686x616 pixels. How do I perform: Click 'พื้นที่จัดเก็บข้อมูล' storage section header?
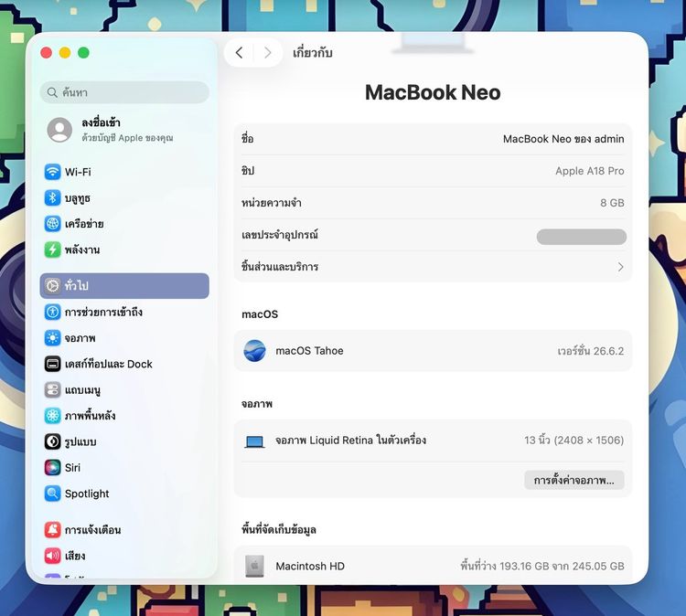[279, 530]
